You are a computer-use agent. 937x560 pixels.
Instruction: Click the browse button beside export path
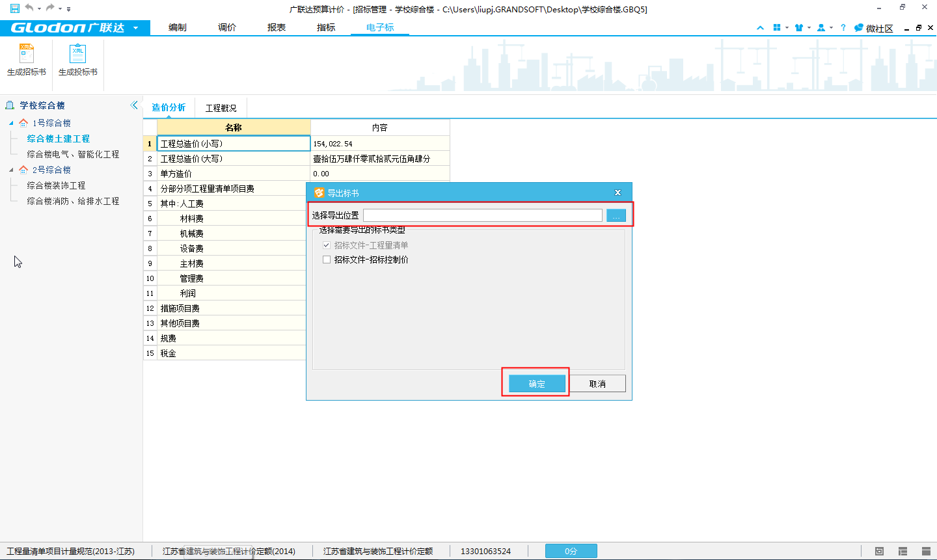point(616,215)
